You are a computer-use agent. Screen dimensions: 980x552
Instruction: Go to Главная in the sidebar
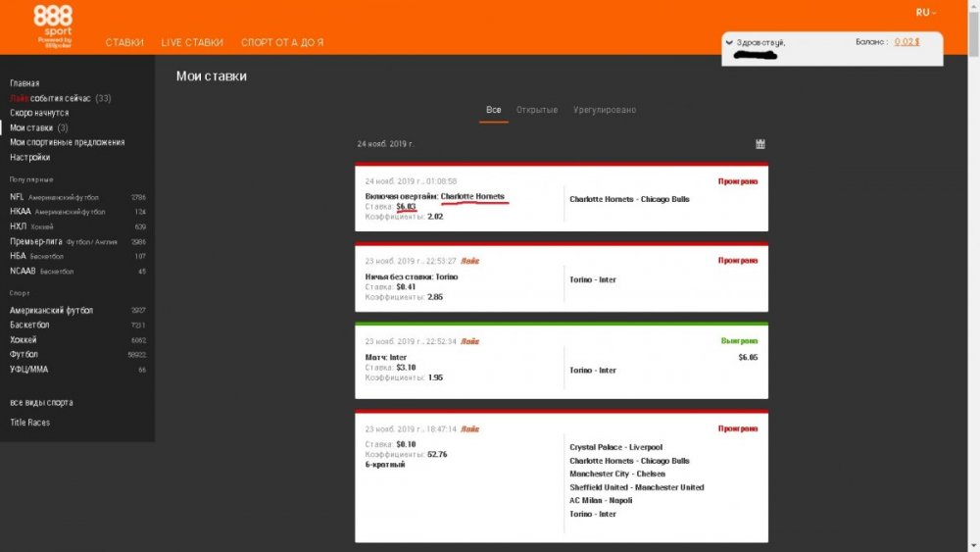(x=24, y=83)
